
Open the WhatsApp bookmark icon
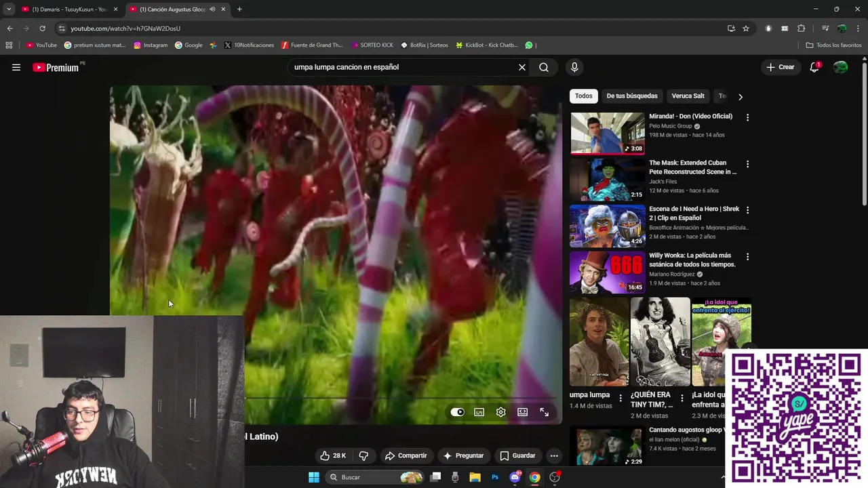[530, 45]
